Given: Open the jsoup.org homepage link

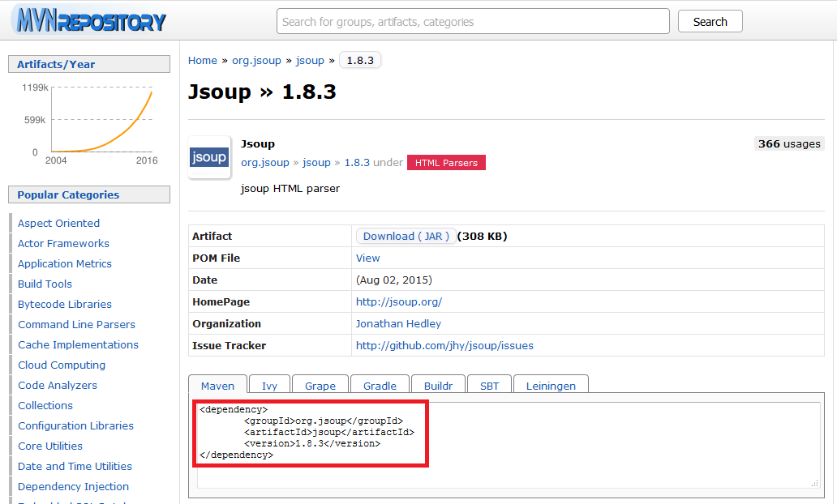Looking at the screenshot, I should click(398, 302).
